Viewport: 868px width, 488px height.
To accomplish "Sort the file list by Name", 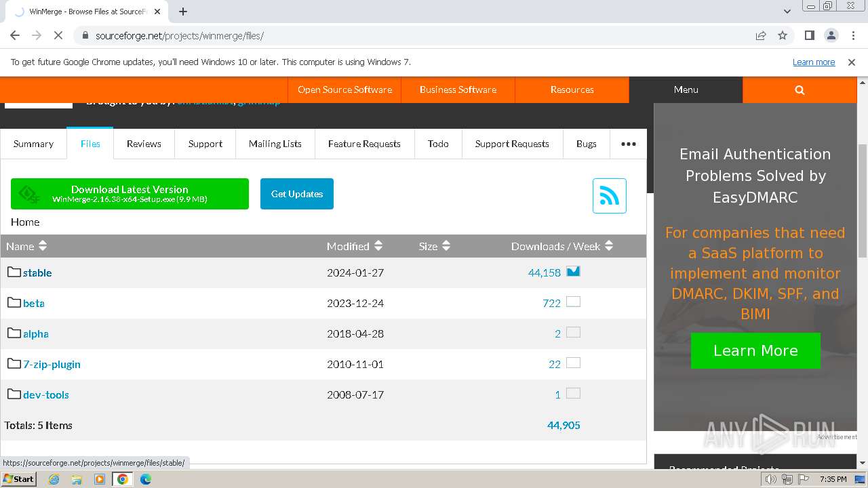I will [x=26, y=246].
